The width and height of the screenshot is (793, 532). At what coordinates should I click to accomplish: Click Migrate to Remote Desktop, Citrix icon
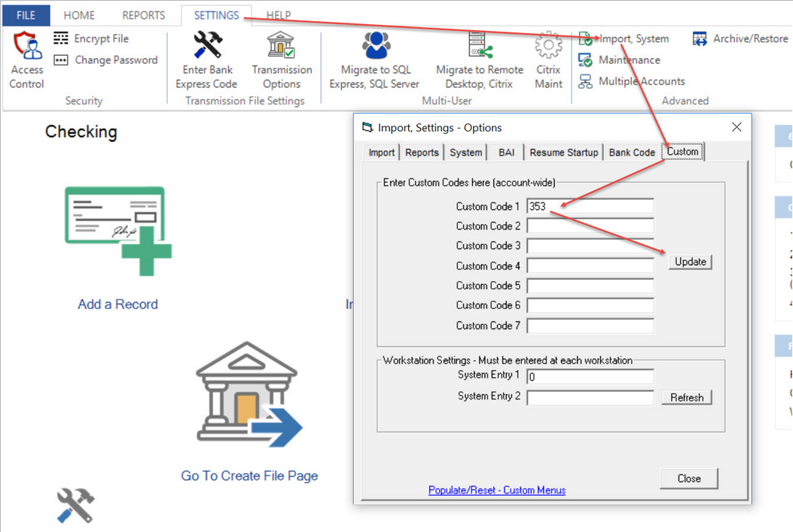(479, 45)
